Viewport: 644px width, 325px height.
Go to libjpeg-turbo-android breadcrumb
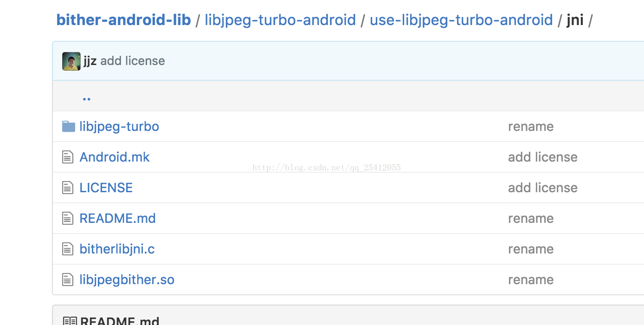click(x=280, y=20)
